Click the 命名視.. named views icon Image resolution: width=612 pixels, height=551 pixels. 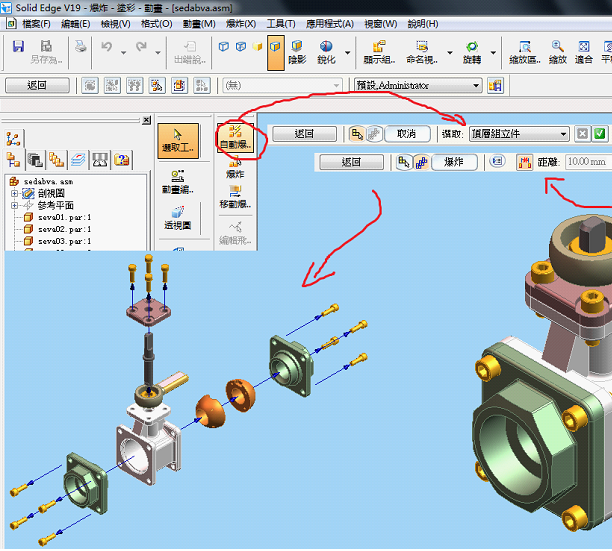(x=422, y=53)
